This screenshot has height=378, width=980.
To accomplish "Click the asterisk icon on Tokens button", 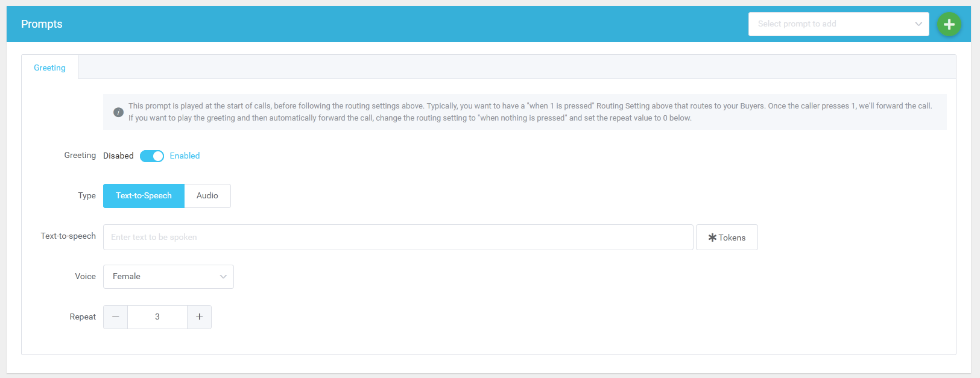I will coord(712,238).
